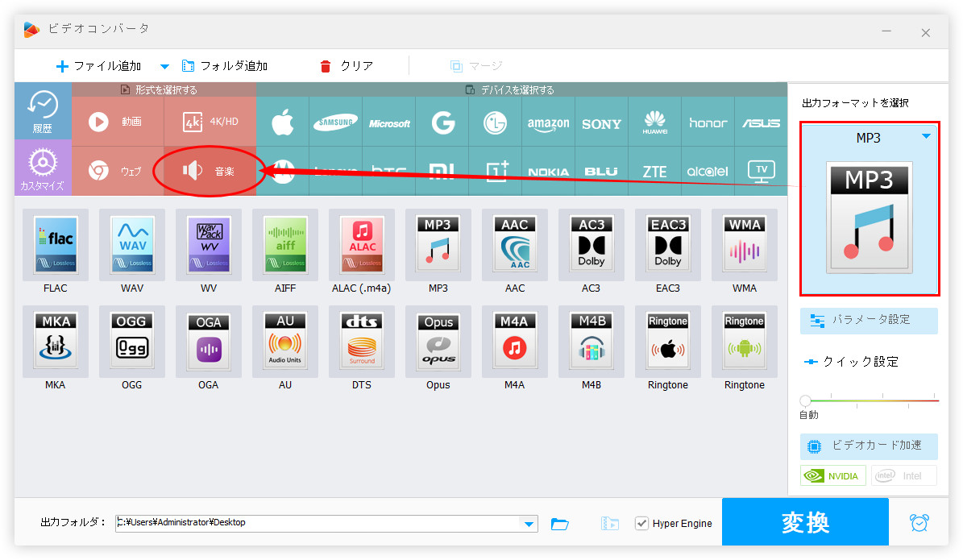Select the OGG format icon
Viewport: 963px width, 560px height.
pos(132,342)
